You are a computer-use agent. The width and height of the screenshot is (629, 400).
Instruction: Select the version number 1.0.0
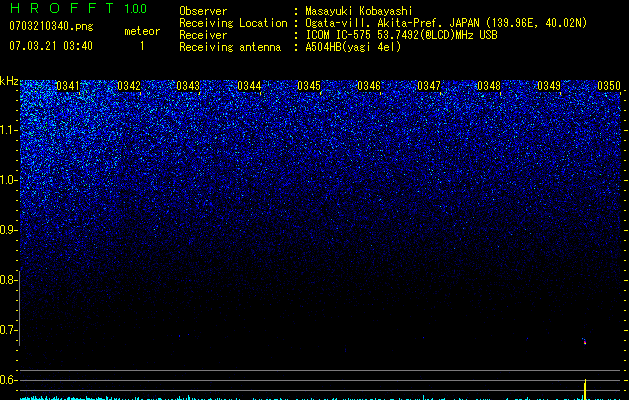tap(136, 9)
